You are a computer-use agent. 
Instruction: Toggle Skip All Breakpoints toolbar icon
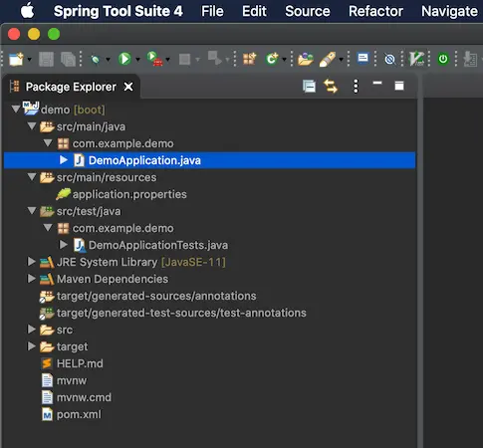pyautogui.click(x=389, y=59)
